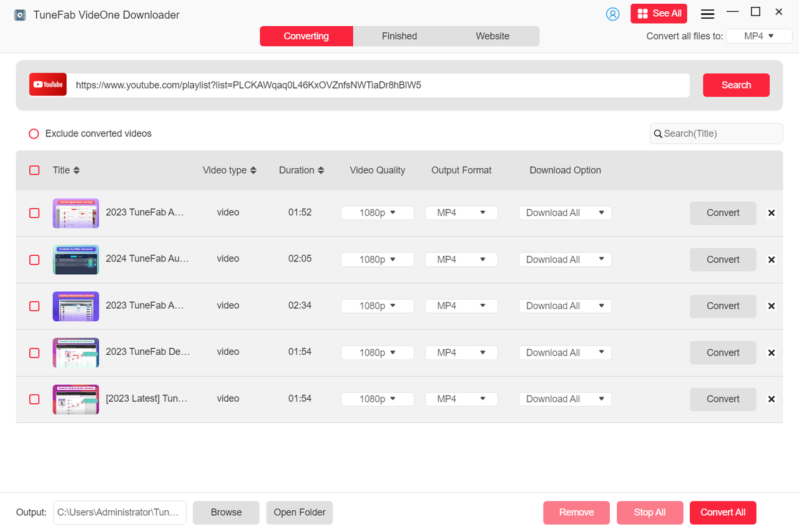Screen dimensions: 799x532
Task: Click the Browse button
Action: (x=226, y=512)
